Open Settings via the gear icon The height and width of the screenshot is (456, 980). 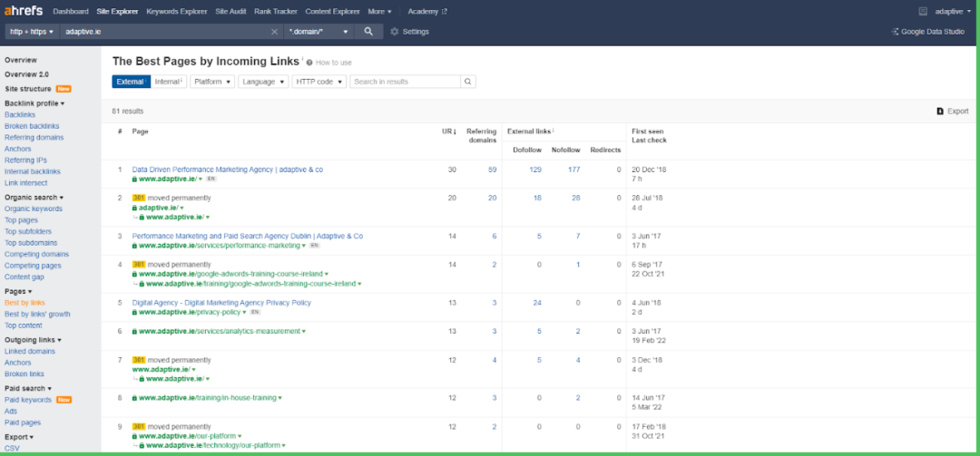(395, 32)
